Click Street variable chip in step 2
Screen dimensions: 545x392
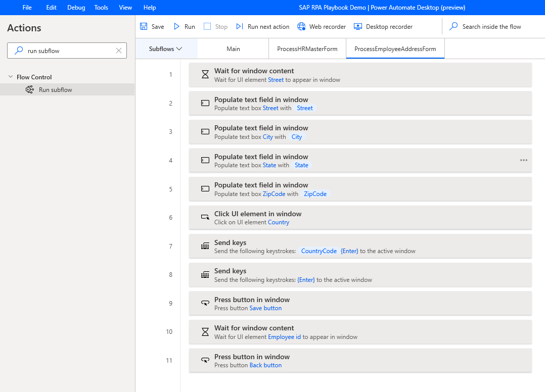coord(305,108)
